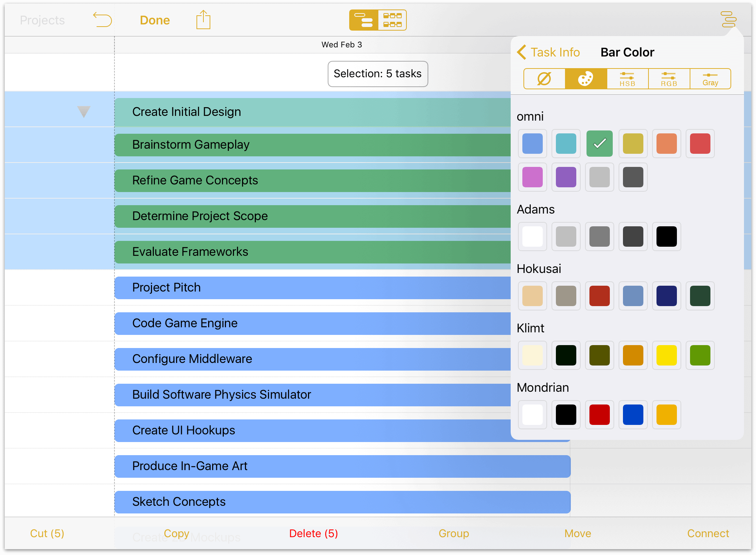Tap the undo arrow icon
Image resolution: width=756 pixels, height=555 pixels.
(x=102, y=20)
